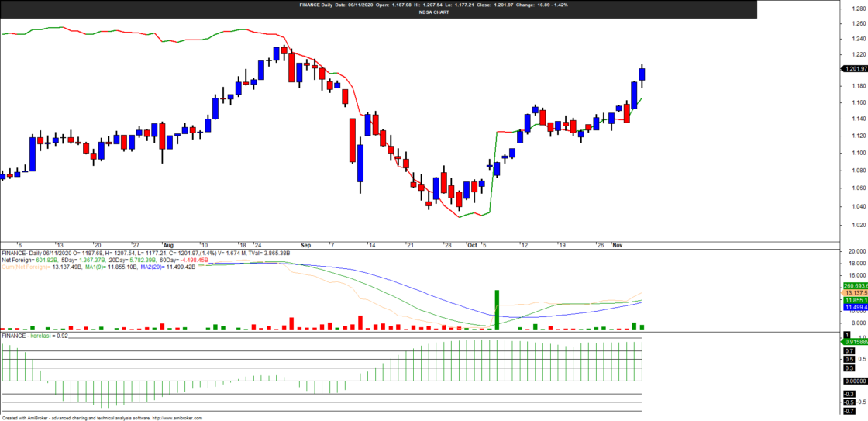Select the Date: 06/11/2020 header text
The width and height of the screenshot is (868, 421).
[353, 5]
